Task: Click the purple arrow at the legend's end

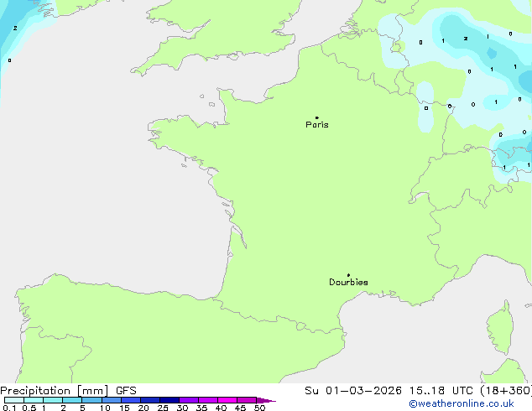Action: [x=266, y=400]
